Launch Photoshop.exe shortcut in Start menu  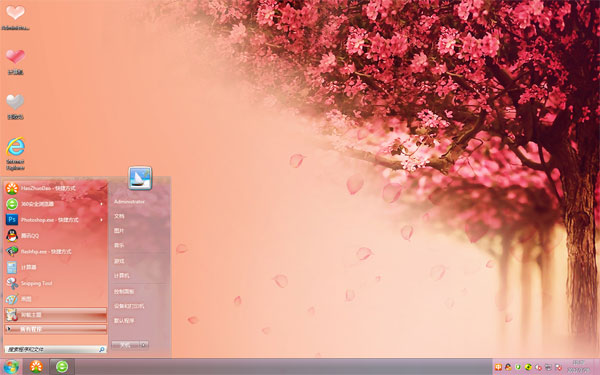click(x=55, y=220)
